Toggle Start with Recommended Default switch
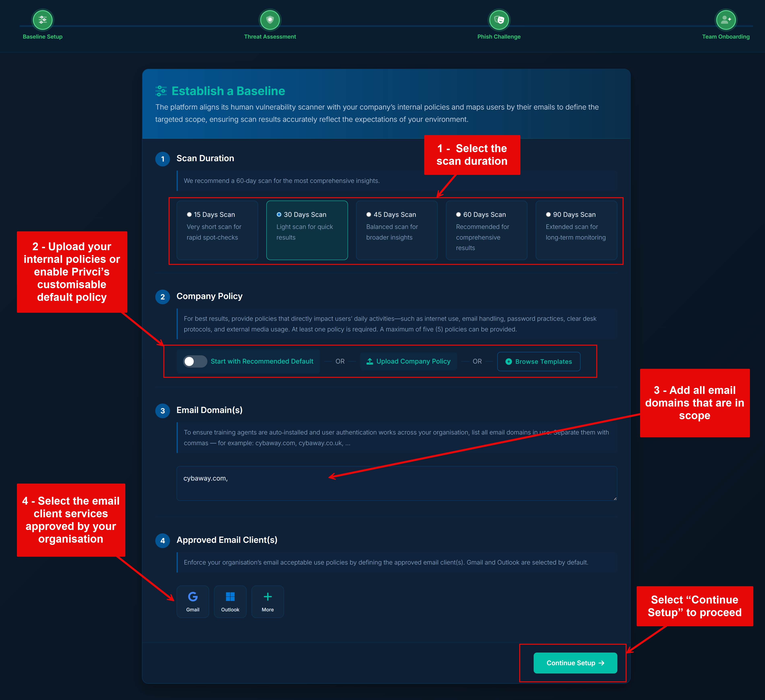 pos(195,361)
